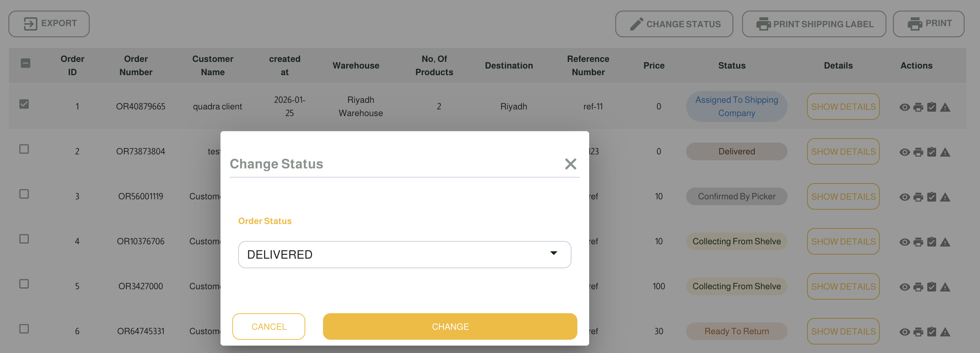
Task: Click the eye icon for order OR56001119
Action: tap(905, 197)
